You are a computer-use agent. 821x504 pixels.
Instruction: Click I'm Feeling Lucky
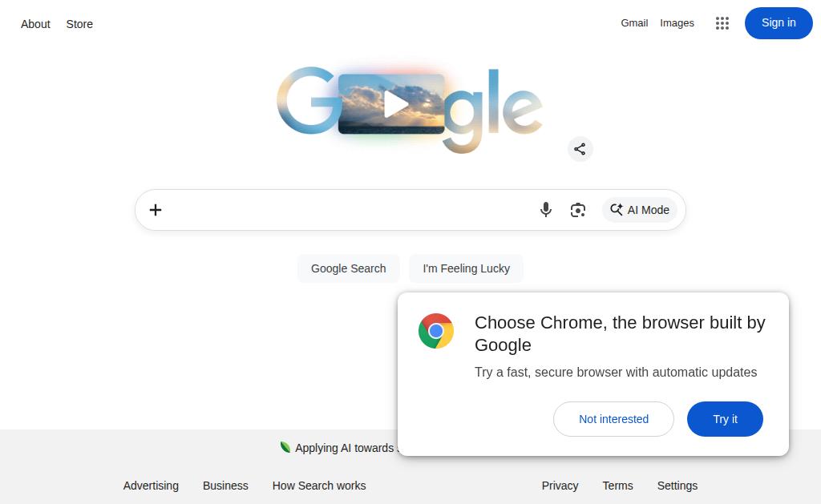[x=466, y=268]
